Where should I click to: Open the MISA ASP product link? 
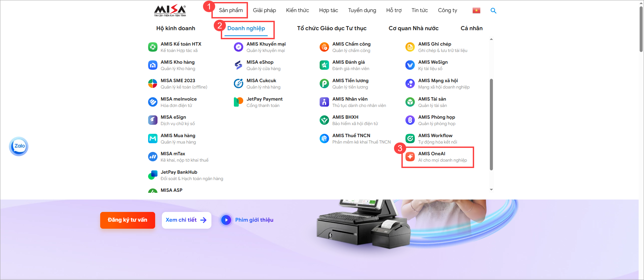(x=172, y=190)
